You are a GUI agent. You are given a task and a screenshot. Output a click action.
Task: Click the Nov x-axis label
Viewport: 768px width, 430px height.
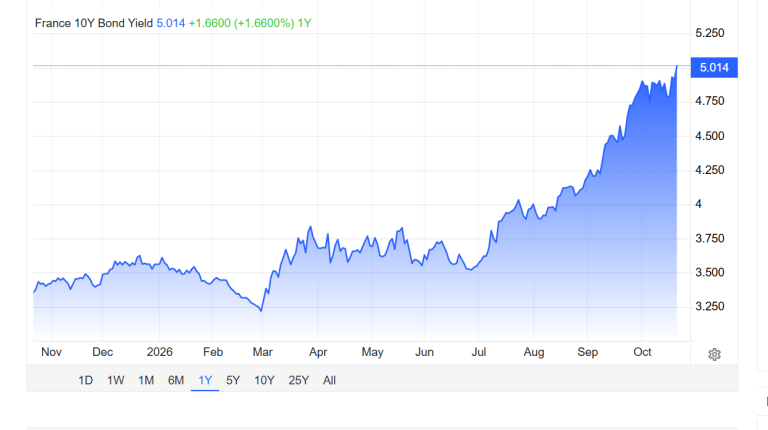[x=51, y=352]
